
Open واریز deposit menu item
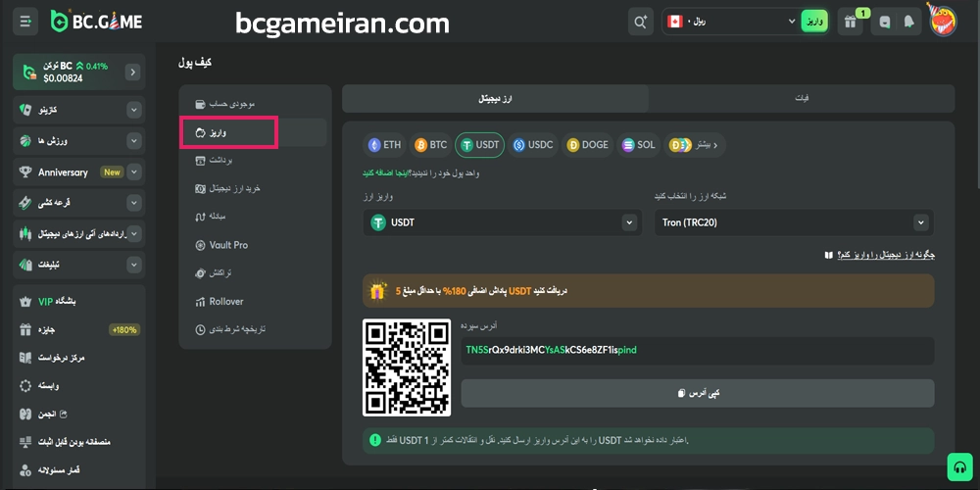[x=253, y=132]
